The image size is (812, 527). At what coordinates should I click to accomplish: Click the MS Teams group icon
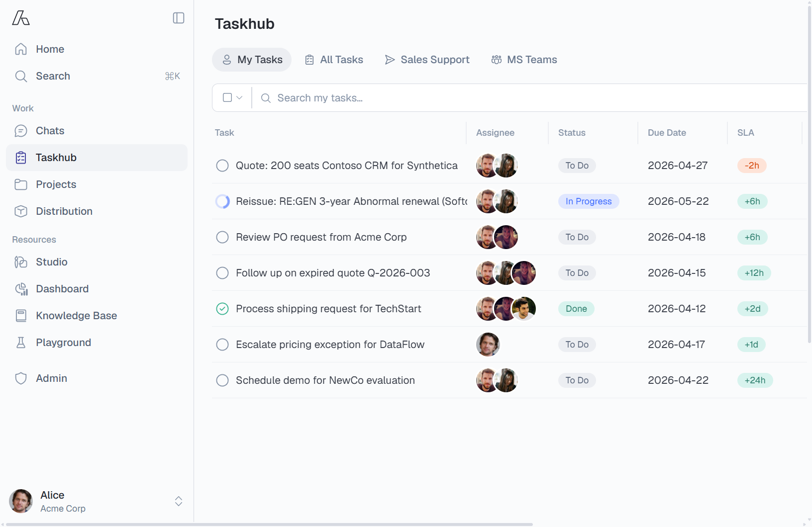[497, 60]
